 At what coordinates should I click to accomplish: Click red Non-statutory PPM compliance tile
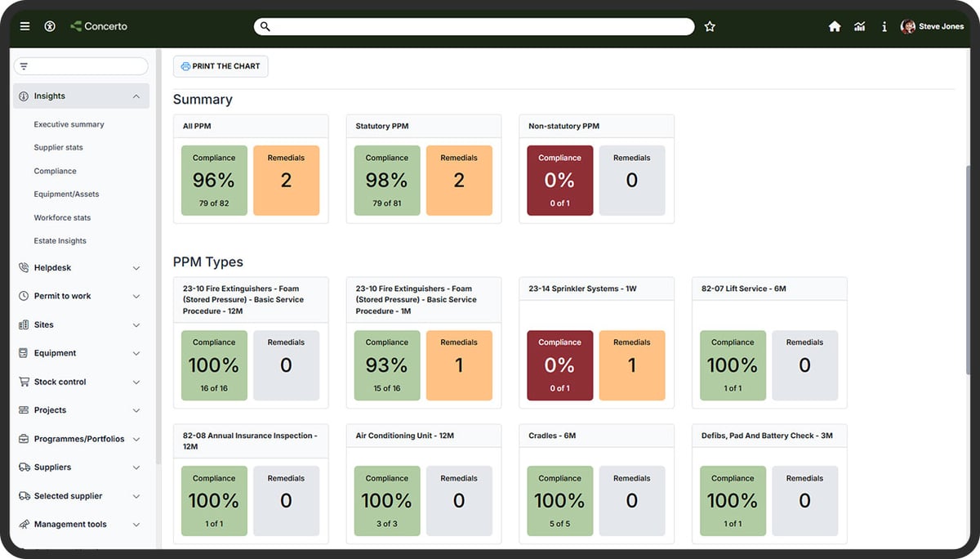point(559,181)
